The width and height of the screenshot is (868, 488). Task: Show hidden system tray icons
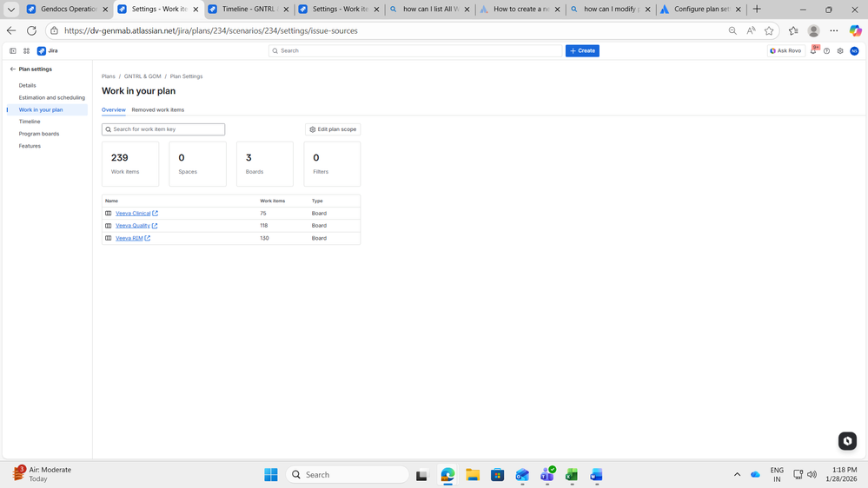coord(737,475)
